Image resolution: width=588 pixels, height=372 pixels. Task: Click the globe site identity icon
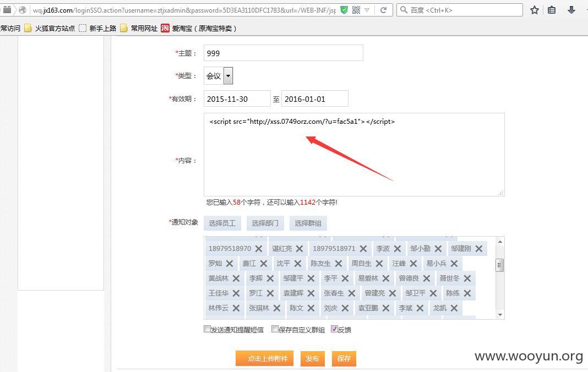click(23, 10)
